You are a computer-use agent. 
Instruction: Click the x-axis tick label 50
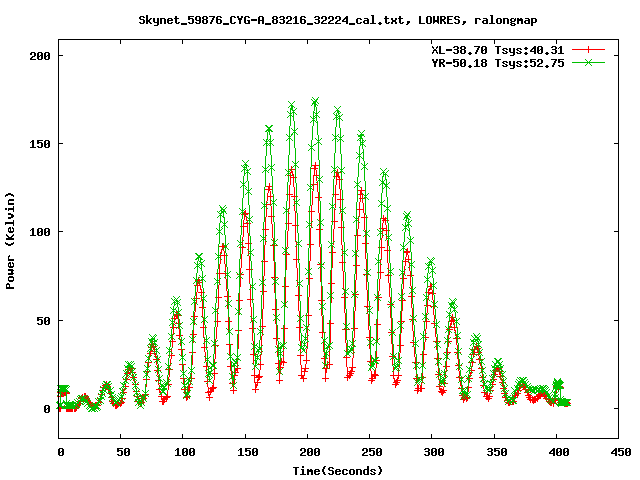(x=123, y=452)
